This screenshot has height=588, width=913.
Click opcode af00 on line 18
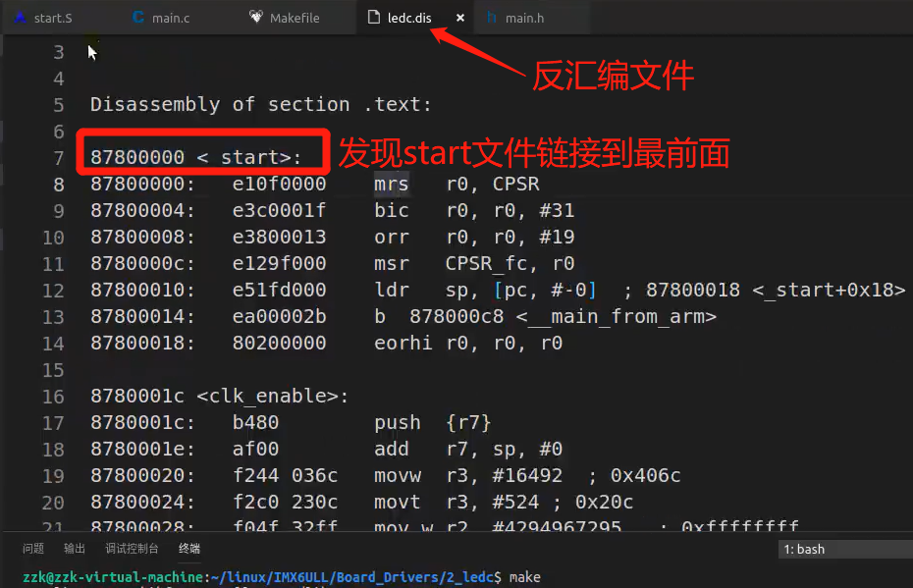click(x=255, y=449)
